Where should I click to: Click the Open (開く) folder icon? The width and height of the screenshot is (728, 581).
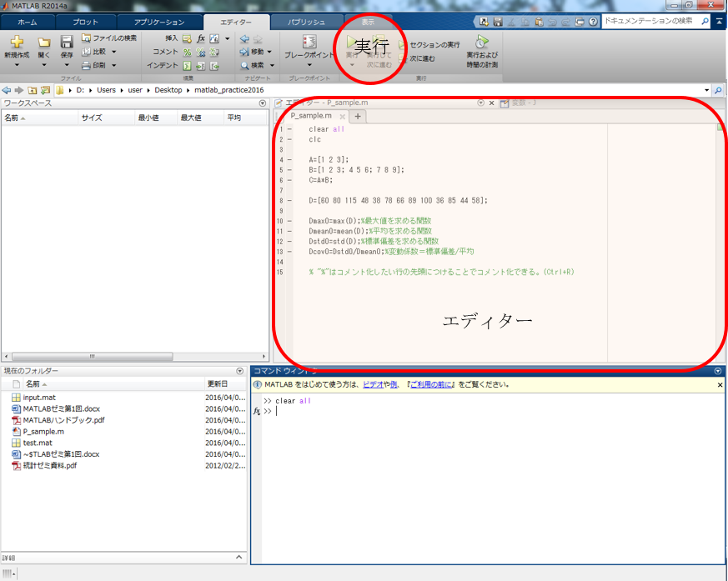(x=44, y=43)
